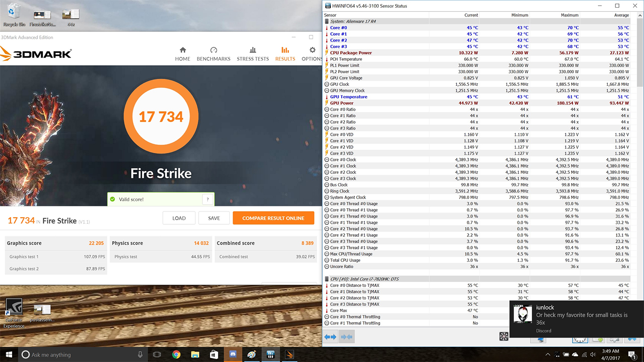
Task: Click the 3DMark logo
Action: (36, 54)
